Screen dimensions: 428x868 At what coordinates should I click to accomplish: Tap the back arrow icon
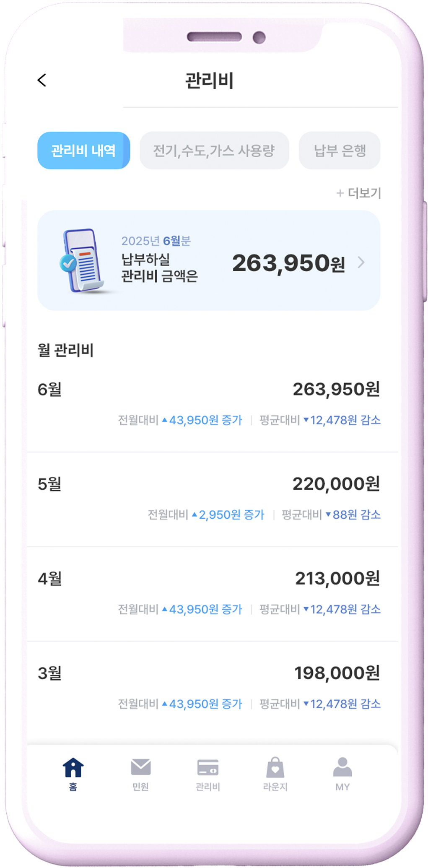[x=42, y=80]
